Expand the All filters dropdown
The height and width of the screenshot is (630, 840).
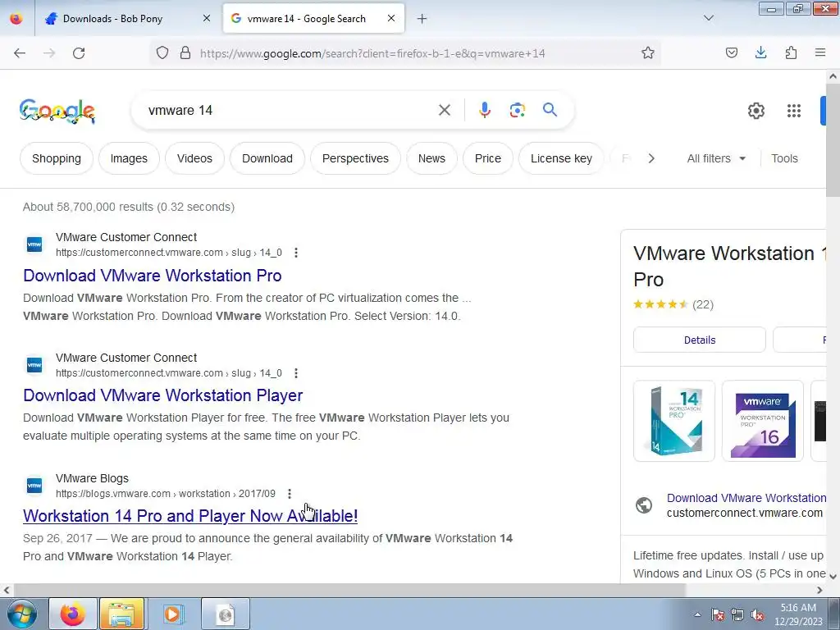pos(716,158)
